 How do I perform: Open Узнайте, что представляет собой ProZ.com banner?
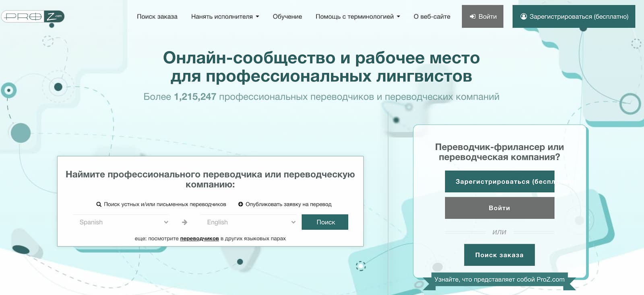[500, 280]
